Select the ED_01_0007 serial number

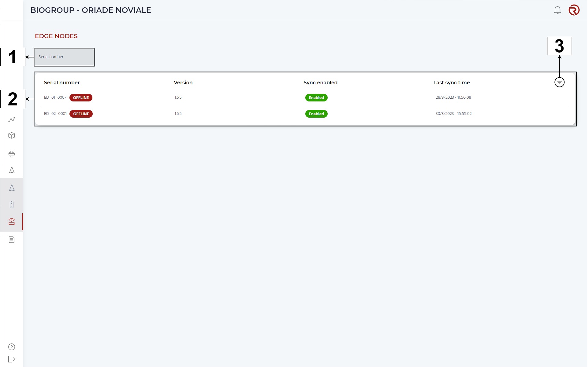point(55,97)
